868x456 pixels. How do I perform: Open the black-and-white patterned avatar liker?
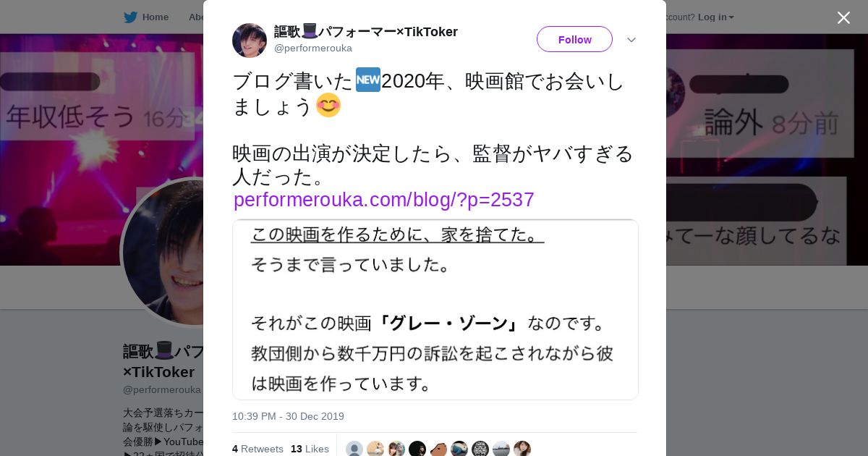pos(480,449)
